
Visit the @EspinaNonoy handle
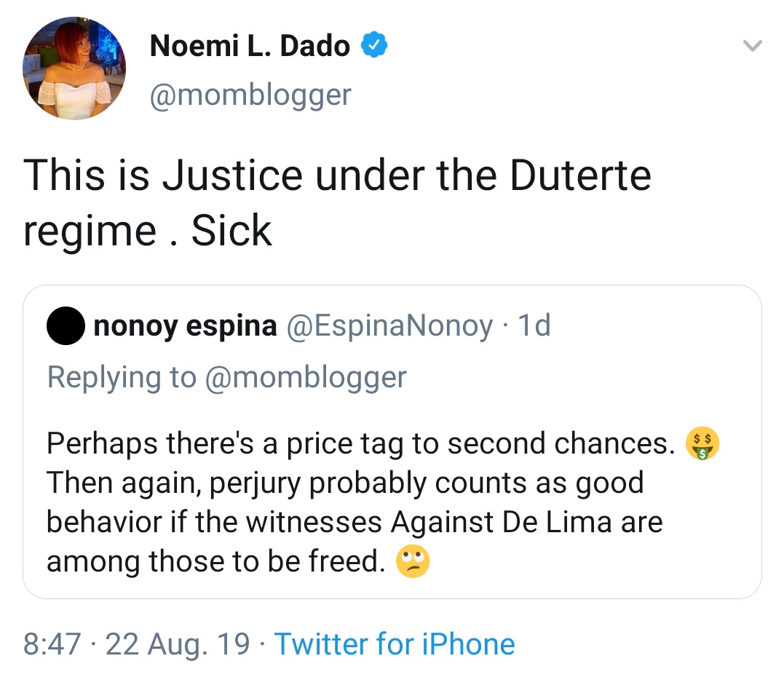coord(390,326)
